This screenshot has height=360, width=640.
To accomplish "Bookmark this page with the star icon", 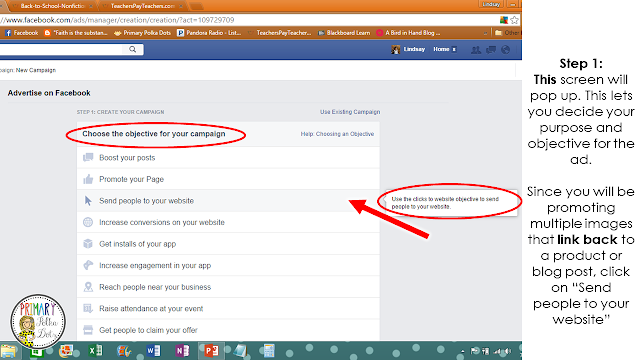I will pyautogui.click(x=514, y=20).
